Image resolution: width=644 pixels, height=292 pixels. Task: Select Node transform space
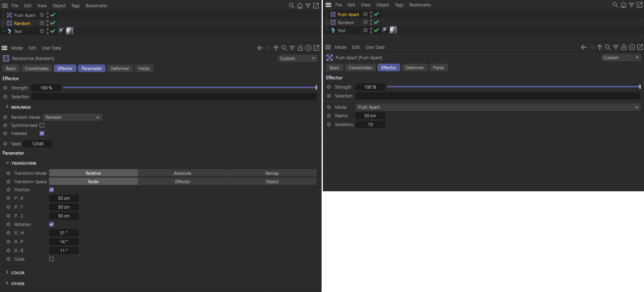(93, 182)
